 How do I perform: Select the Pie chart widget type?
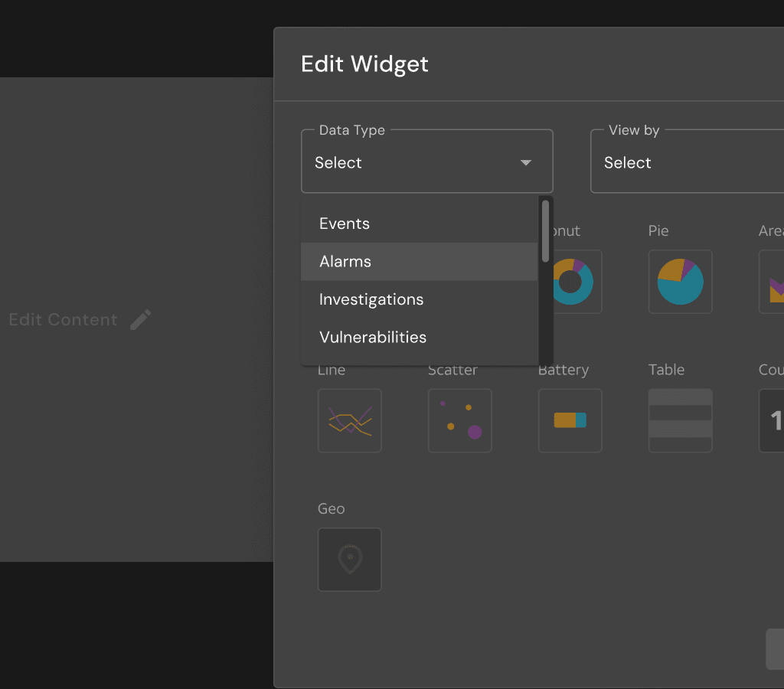(680, 282)
